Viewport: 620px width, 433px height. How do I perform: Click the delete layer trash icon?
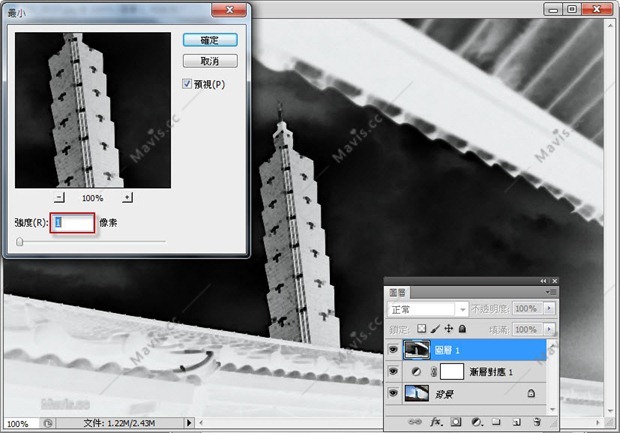[537, 422]
